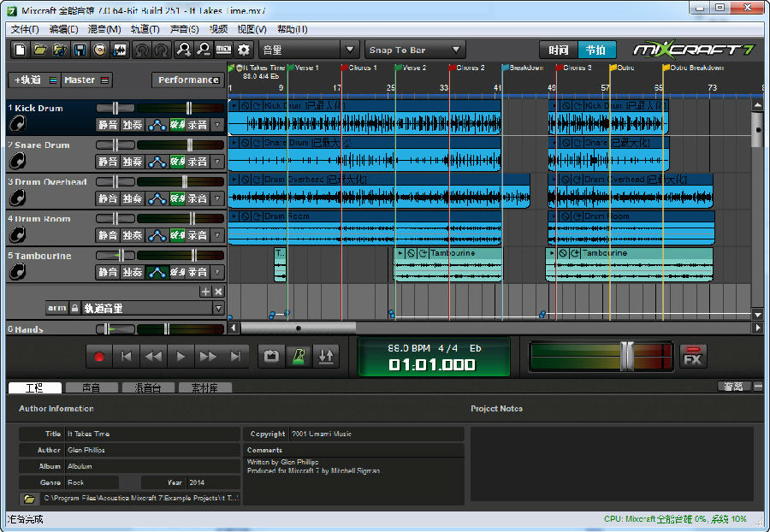The width and height of the screenshot is (770, 532).
Task: Switch to the 素材库 tab
Action: pyautogui.click(x=204, y=387)
